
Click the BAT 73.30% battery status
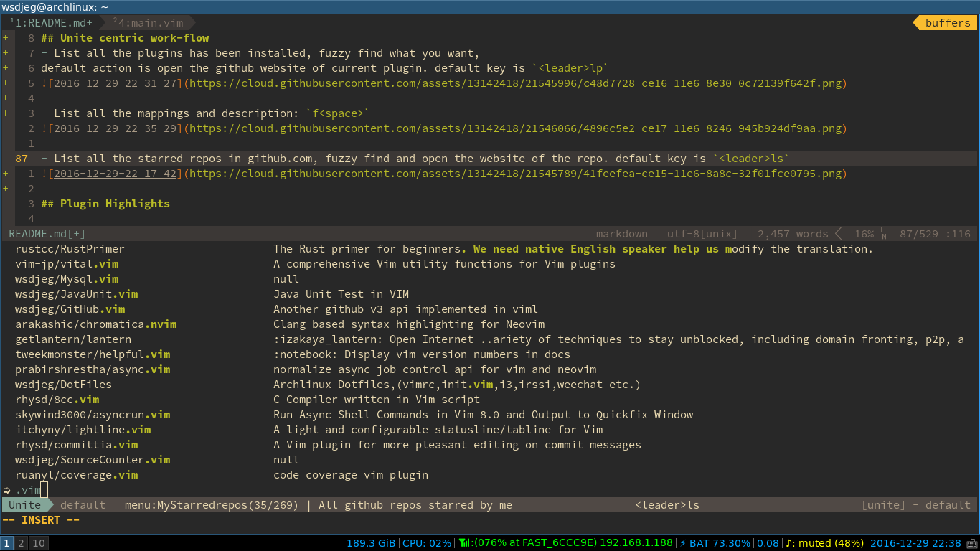pos(720,543)
